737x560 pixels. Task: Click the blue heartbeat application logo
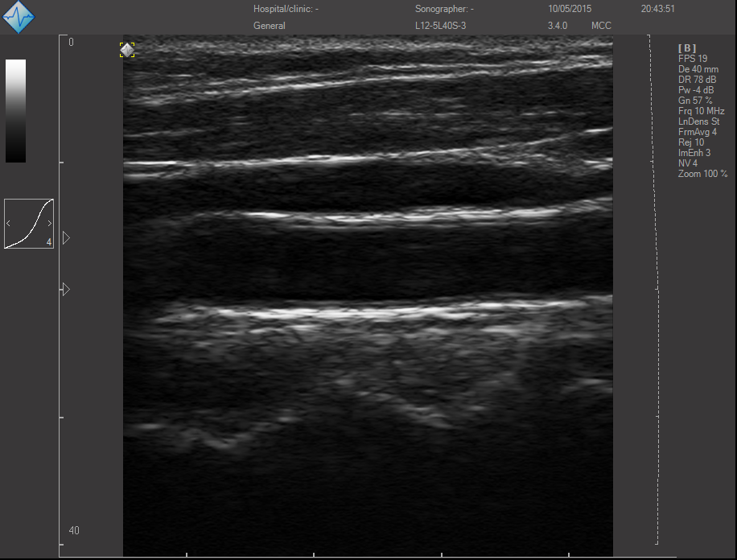coord(19,17)
